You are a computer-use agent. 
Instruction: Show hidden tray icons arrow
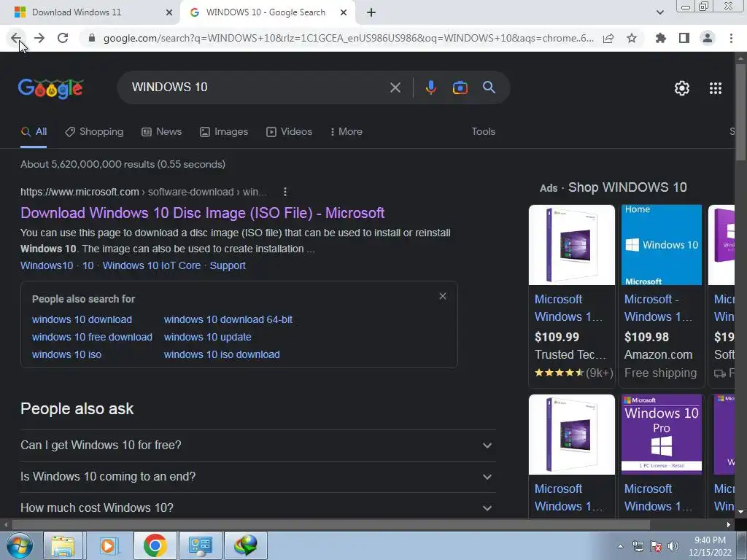click(x=620, y=546)
